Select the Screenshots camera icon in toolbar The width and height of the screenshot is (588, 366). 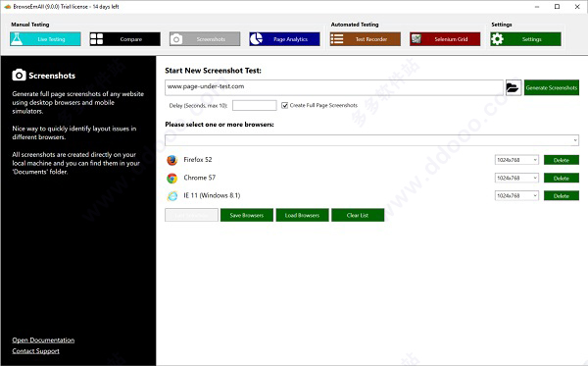point(176,39)
